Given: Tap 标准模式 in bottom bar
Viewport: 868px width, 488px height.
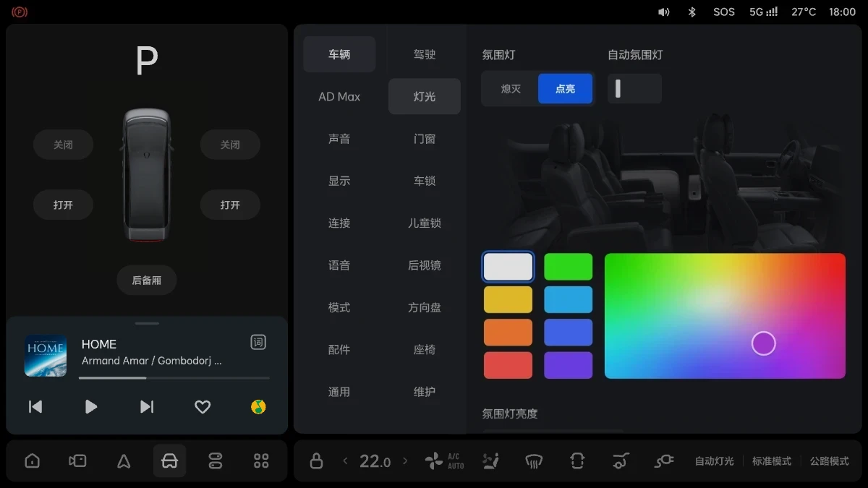Looking at the screenshot, I should [x=772, y=461].
